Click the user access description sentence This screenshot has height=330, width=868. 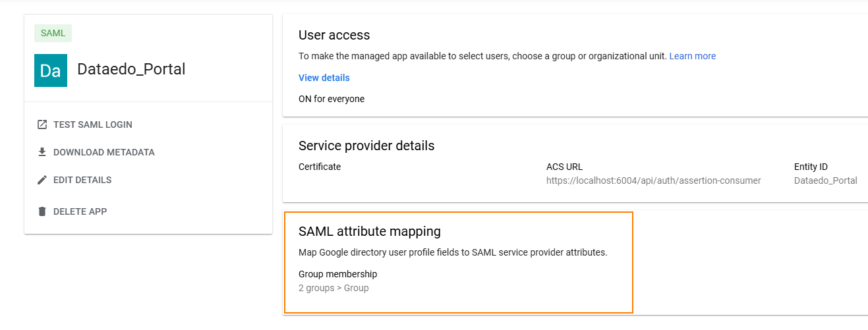(482, 56)
